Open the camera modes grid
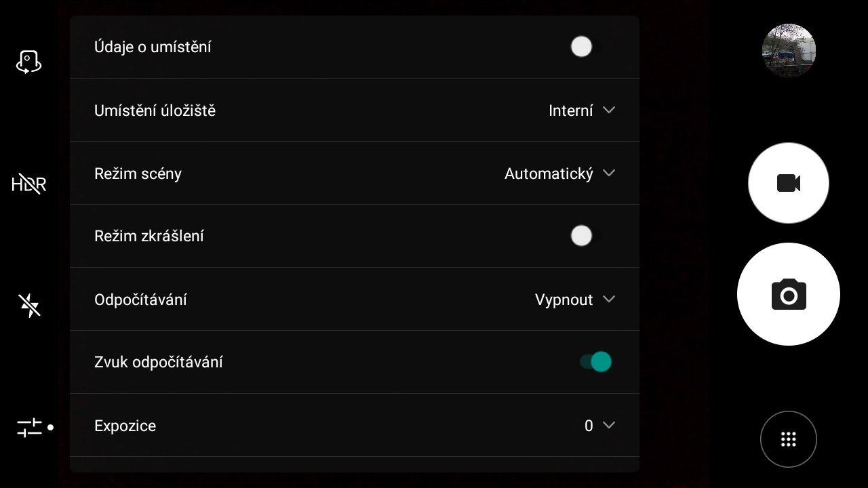 788,439
